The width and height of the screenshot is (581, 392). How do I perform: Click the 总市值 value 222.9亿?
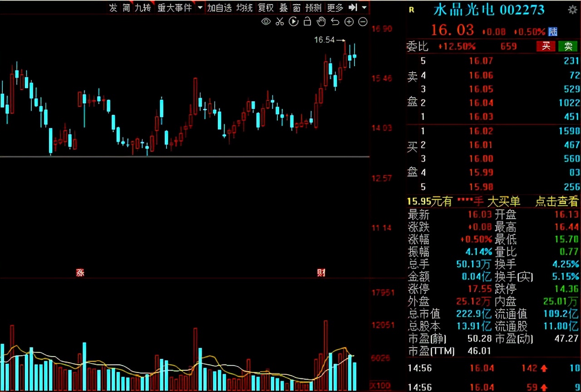pos(474,314)
